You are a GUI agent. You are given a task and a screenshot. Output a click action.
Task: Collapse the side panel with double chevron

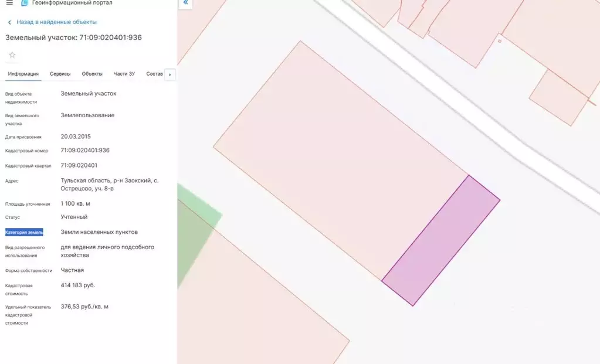coord(185,3)
